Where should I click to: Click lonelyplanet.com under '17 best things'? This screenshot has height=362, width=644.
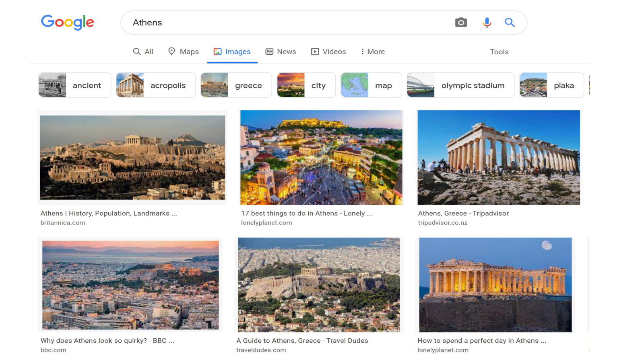[x=266, y=223]
